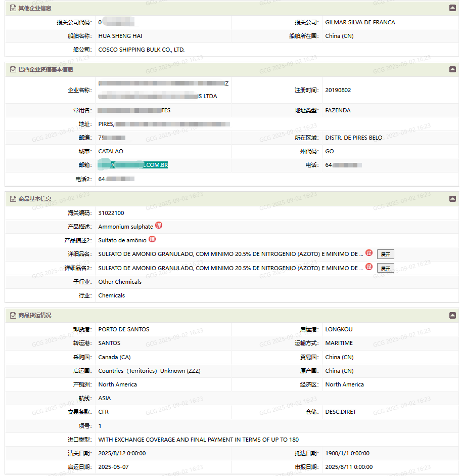Collapse the 商品基本信息 section
The image size is (462, 476).
click(x=452, y=199)
